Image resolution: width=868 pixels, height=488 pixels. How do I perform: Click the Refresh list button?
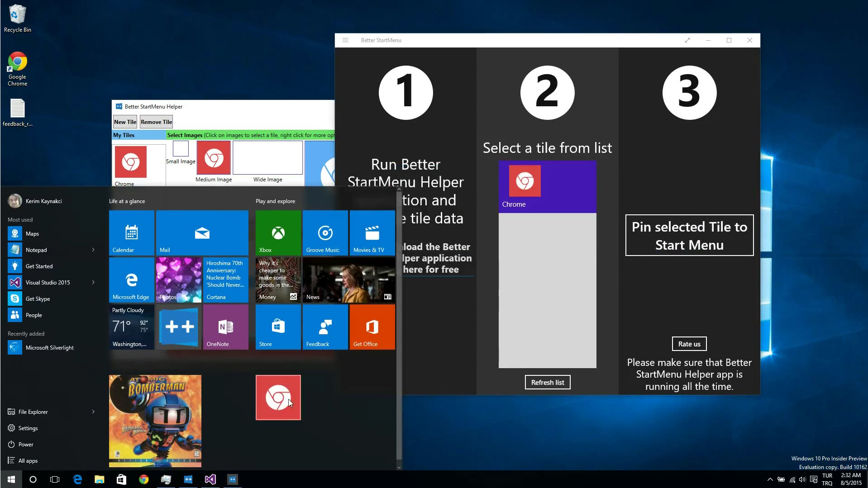(x=547, y=382)
